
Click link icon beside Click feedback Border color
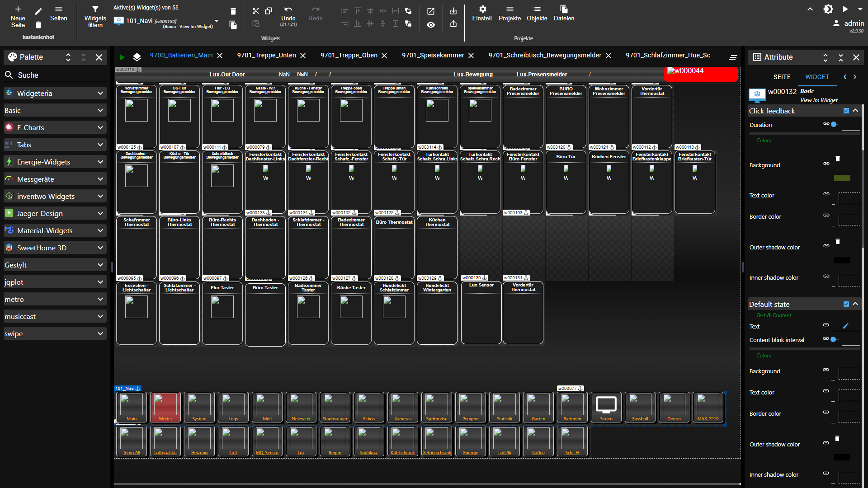click(x=826, y=215)
